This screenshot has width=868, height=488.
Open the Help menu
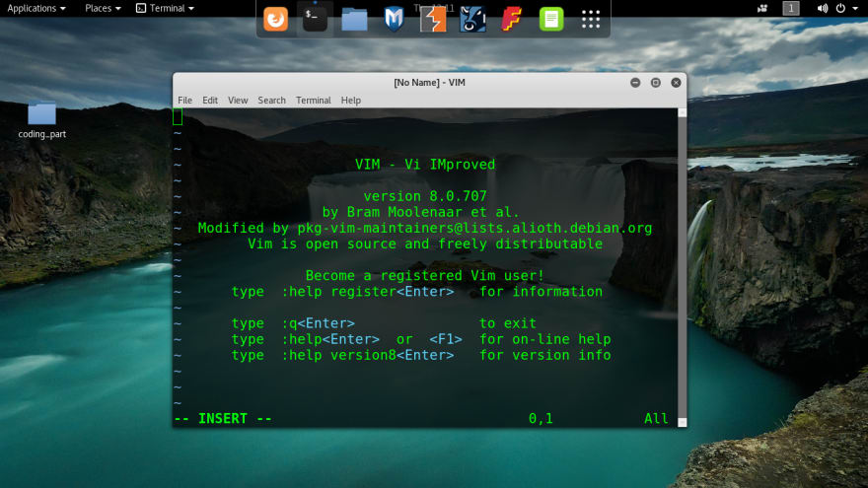[351, 101]
